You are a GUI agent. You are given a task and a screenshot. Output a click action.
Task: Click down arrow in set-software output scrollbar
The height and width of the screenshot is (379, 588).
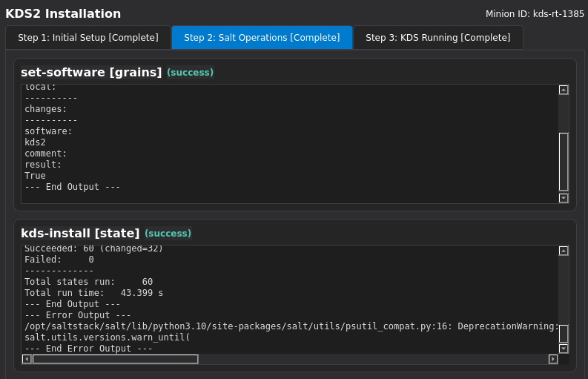point(564,198)
